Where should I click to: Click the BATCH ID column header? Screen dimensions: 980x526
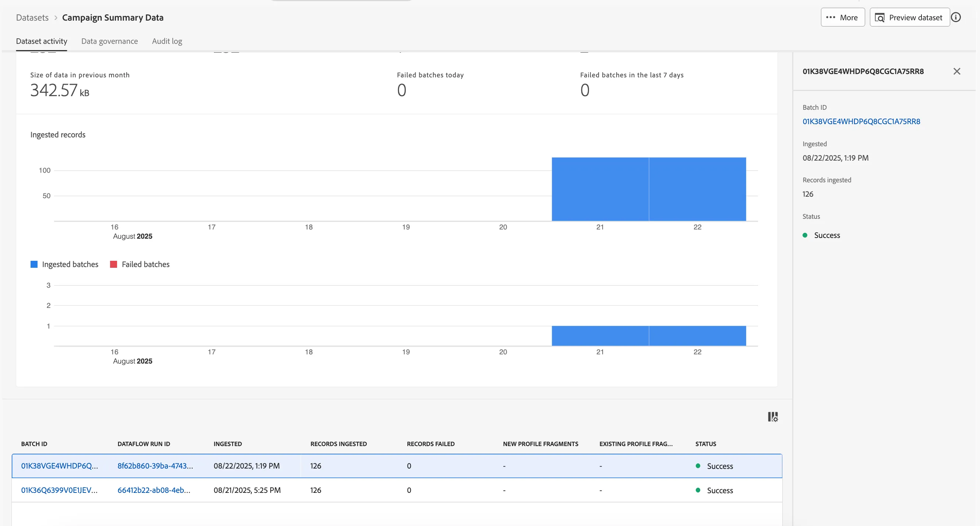click(34, 444)
